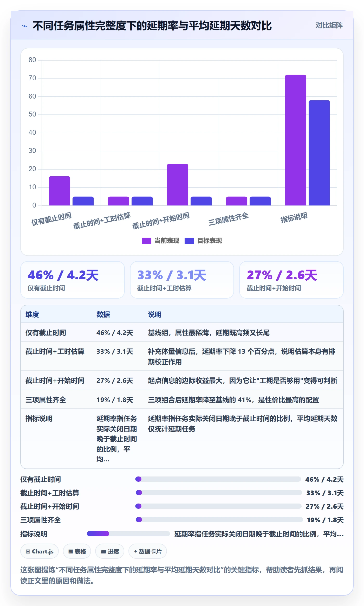This screenshot has width=364, height=606.
Task: Select the 27% / 2.6天 data card
Action: (x=291, y=280)
